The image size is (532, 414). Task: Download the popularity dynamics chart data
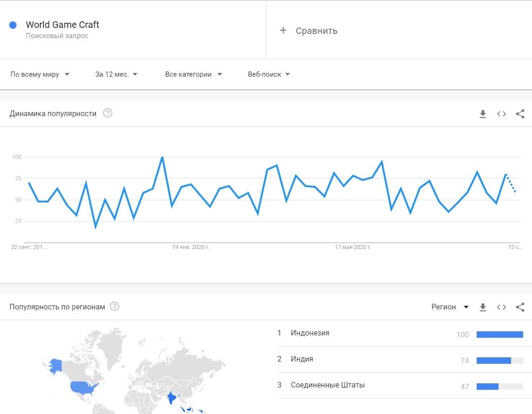(483, 114)
